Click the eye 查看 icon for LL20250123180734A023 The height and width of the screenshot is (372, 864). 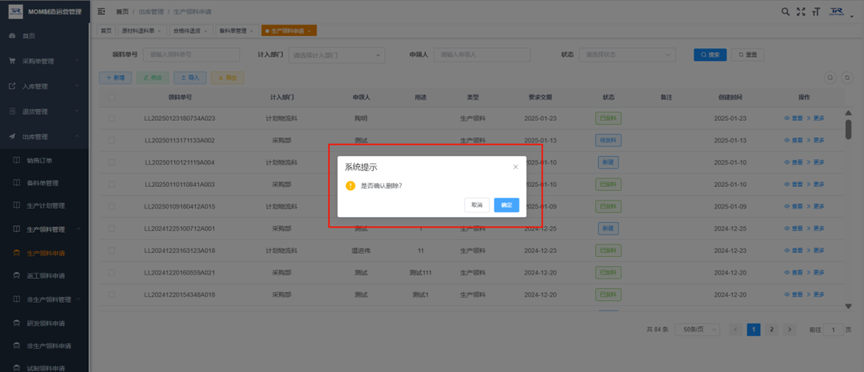click(x=787, y=118)
